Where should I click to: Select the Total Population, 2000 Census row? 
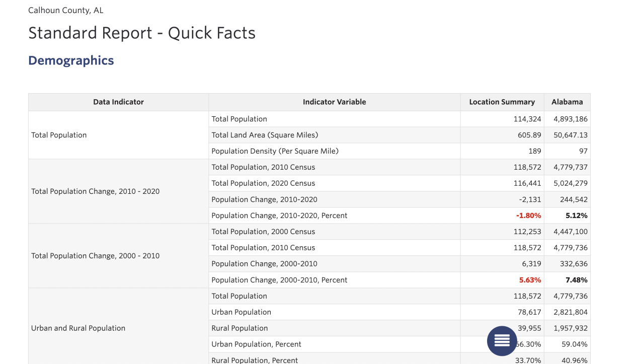(263, 232)
